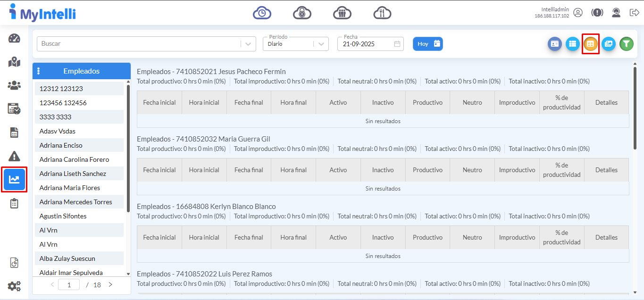644x300 pixels.
Task: Open the warning alerts sidebar icon
Action: pyautogui.click(x=14, y=156)
